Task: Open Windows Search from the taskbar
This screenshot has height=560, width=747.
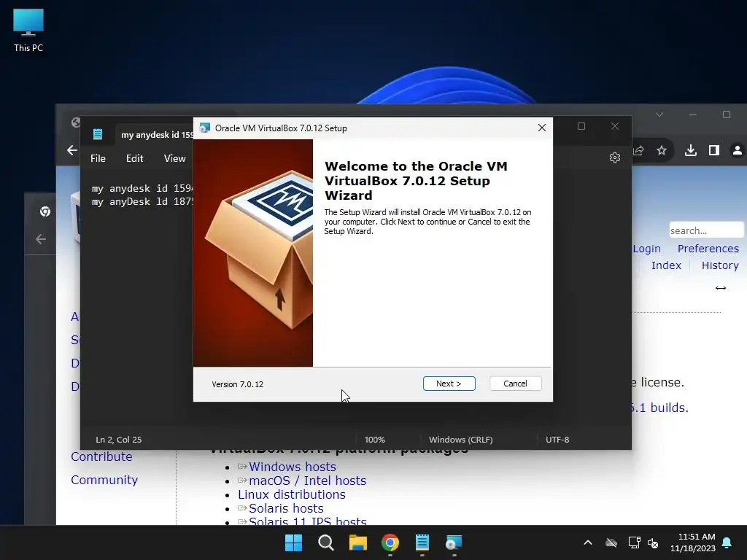Action: point(326,542)
